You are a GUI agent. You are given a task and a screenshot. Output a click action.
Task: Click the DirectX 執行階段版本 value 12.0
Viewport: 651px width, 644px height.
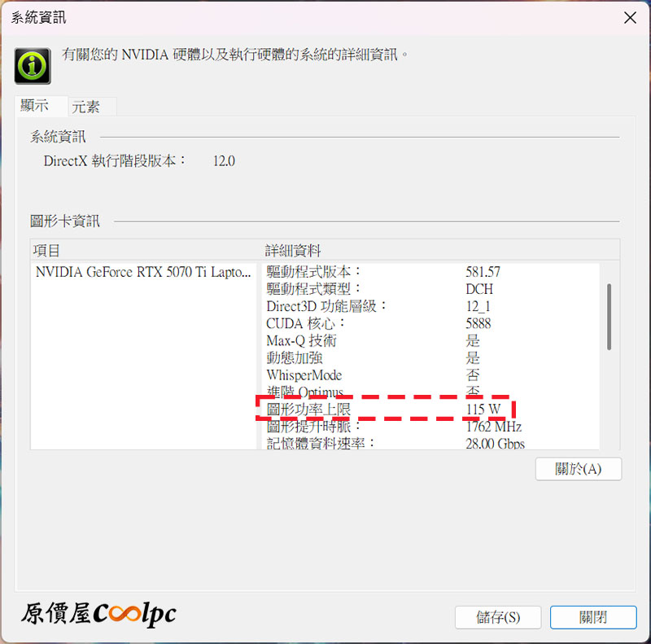[225, 161]
